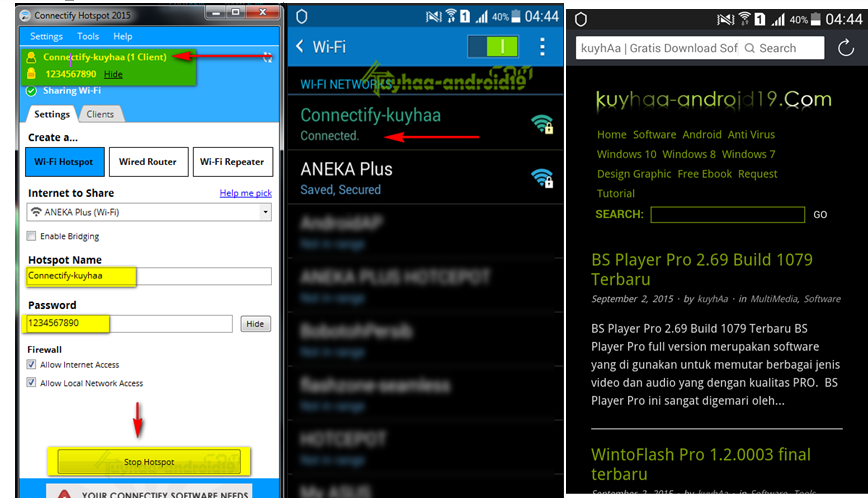Tap the browser reload icon

coord(846,48)
